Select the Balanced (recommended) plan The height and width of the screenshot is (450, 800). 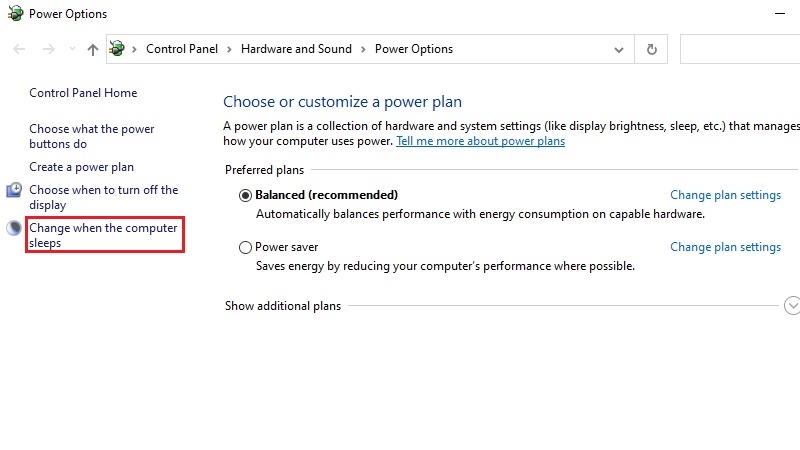tap(245, 195)
